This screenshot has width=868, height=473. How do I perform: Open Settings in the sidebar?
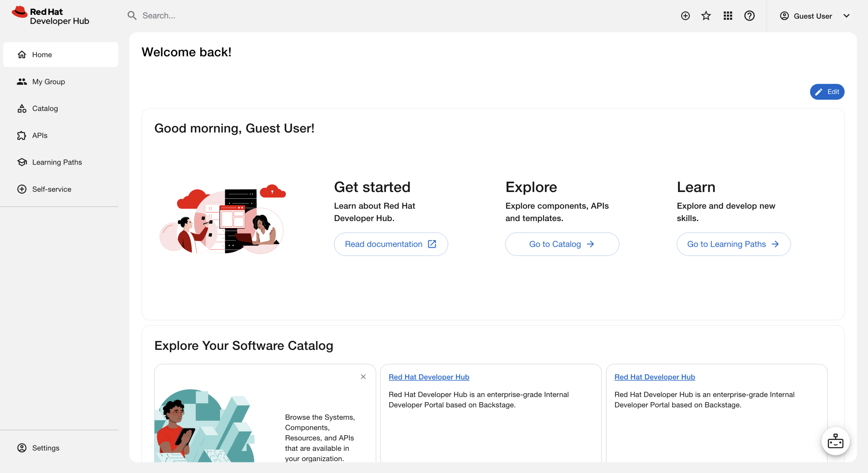click(x=61, y=448)
